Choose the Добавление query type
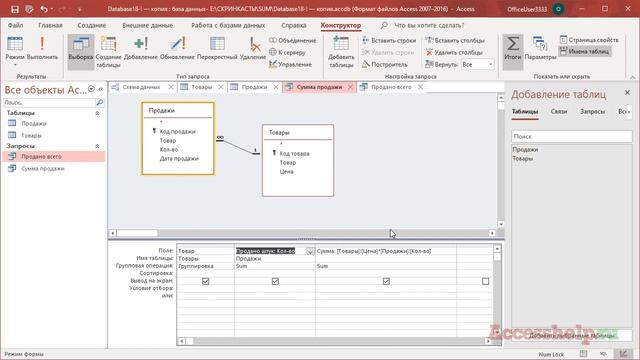This screenshot has width=640, height=360. tap(140, 48)
